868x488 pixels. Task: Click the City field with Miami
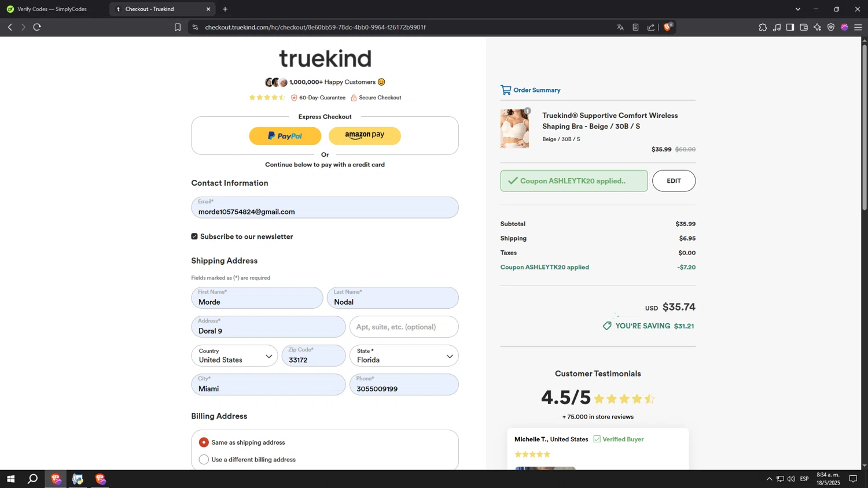pos(269,385)
